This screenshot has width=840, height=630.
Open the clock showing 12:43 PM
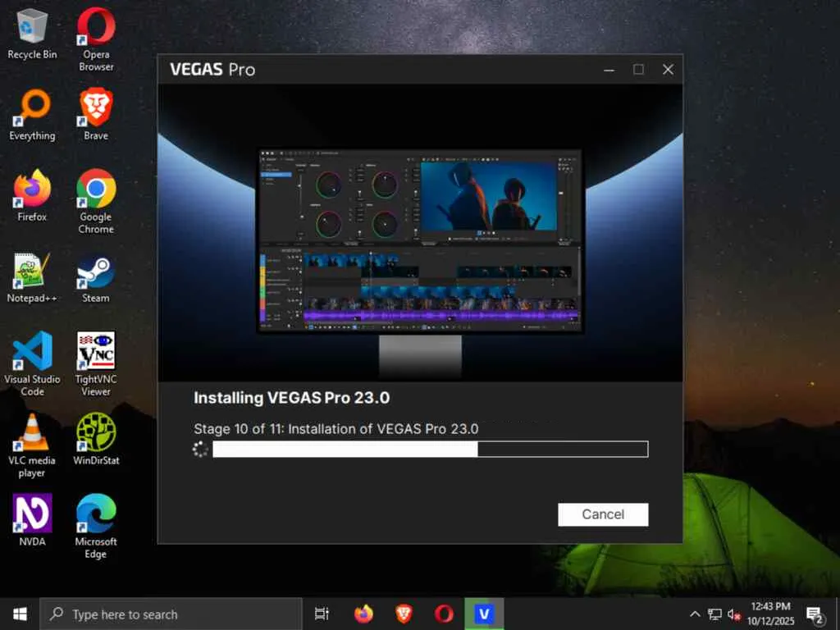click(770, 614)
